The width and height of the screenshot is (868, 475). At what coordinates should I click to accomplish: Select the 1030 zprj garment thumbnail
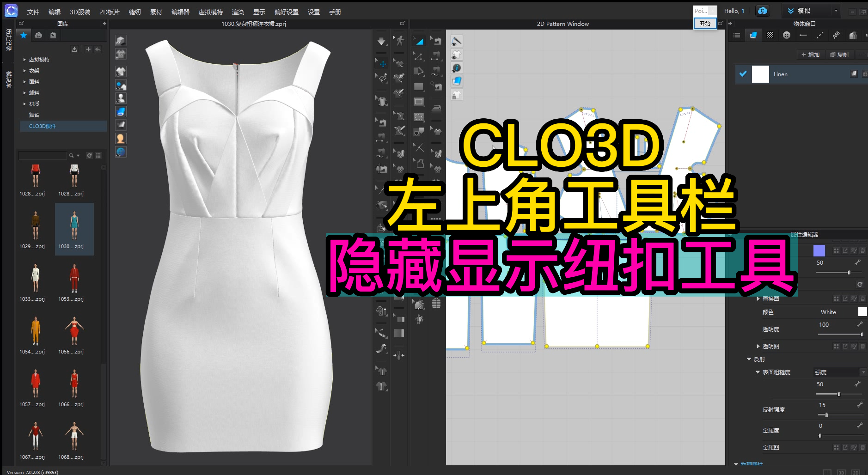74,229
